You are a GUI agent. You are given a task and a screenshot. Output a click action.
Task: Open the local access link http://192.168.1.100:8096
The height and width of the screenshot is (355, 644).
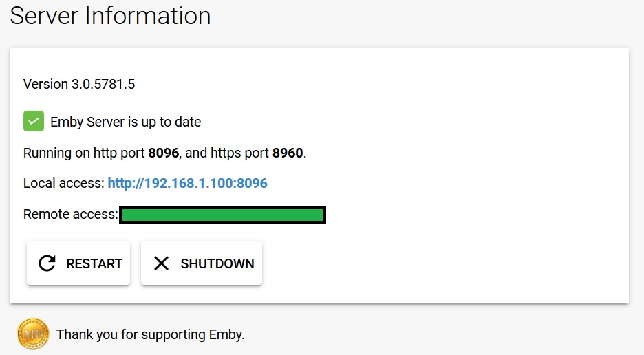pyautogui.click(x=187, y=184)
